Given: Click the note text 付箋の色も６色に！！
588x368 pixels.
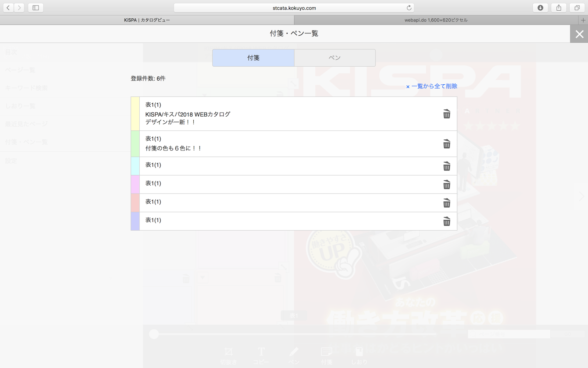Looking at the screenshot, I should pyautogui.click(x=173, y=148).
